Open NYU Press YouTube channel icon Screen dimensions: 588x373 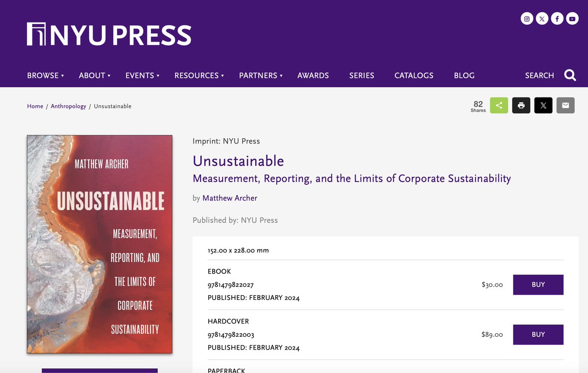pos(572,19)
